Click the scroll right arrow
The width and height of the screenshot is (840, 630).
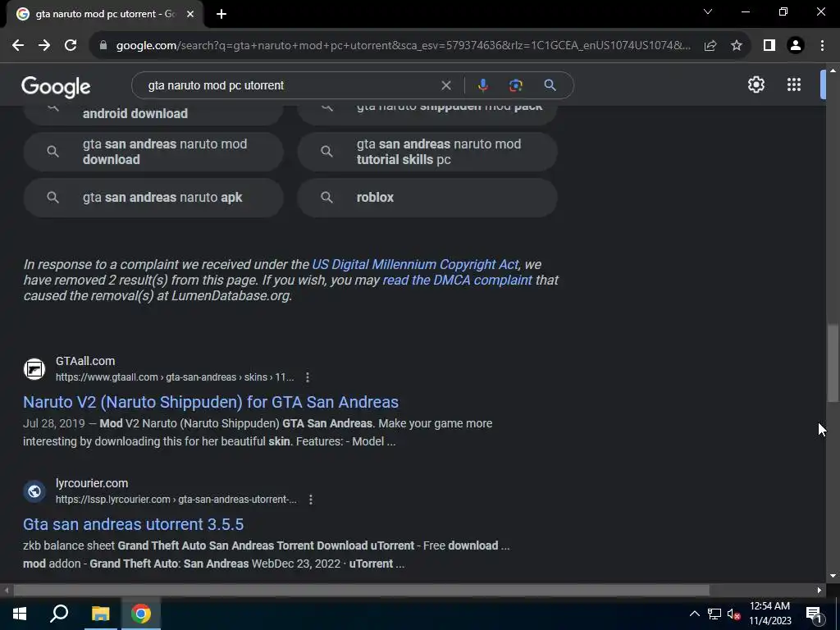tap(819, 591)
